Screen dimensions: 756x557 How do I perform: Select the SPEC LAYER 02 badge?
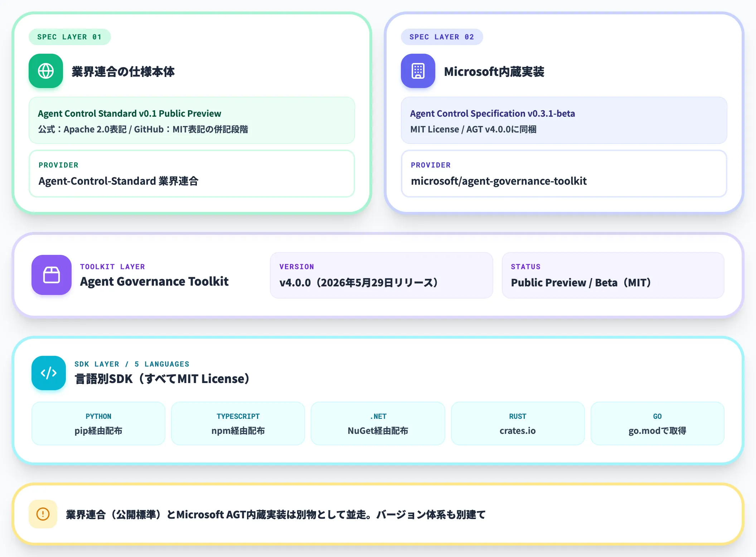point(442,37)
